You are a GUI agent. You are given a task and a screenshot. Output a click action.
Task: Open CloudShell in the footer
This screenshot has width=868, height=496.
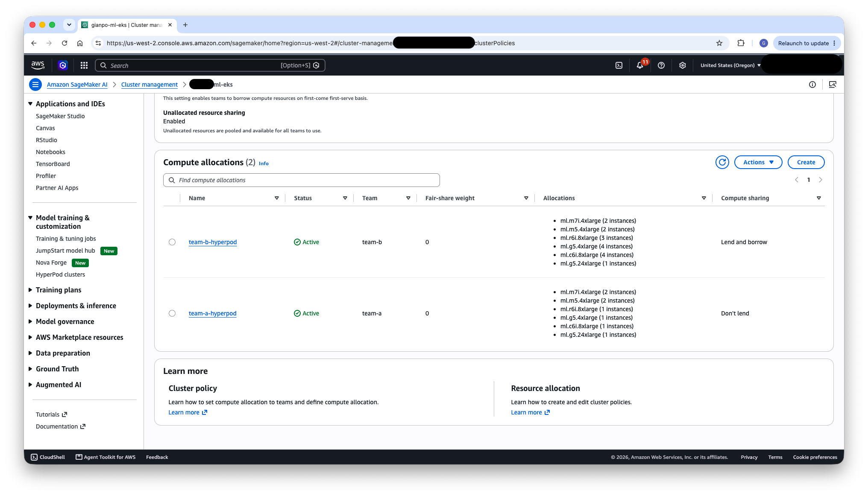point(48,457)
